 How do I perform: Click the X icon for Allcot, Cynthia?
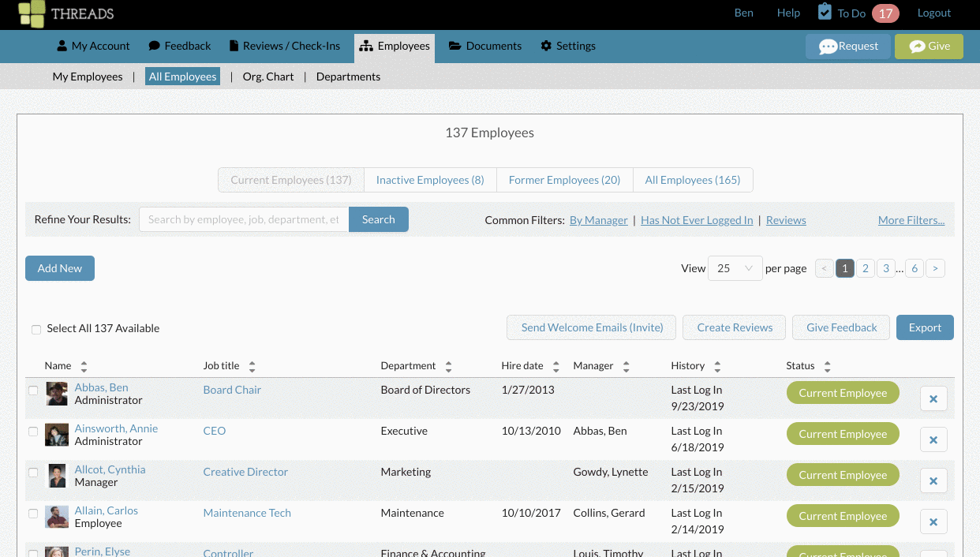pos(933,480)
